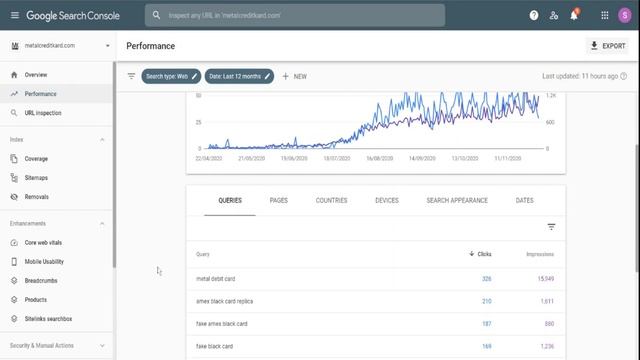Viewport: 640px width, 360px height.
Task: Switch to the Countries tab
Action: (331, 200)
